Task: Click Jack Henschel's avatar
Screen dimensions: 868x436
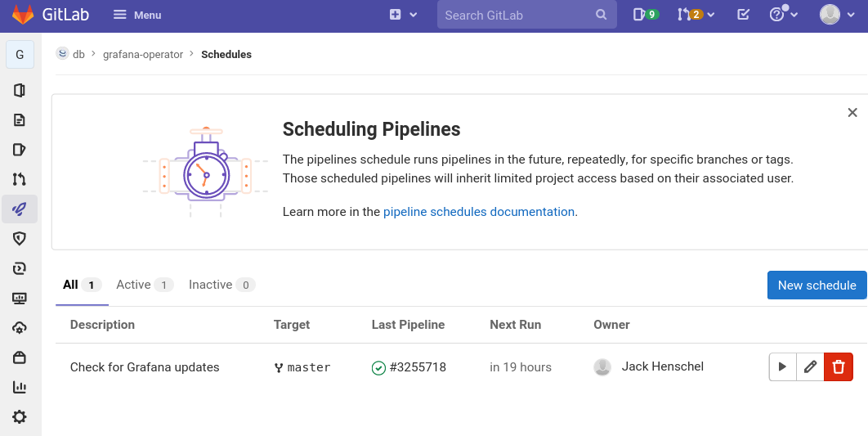Action: pos(602,367)
